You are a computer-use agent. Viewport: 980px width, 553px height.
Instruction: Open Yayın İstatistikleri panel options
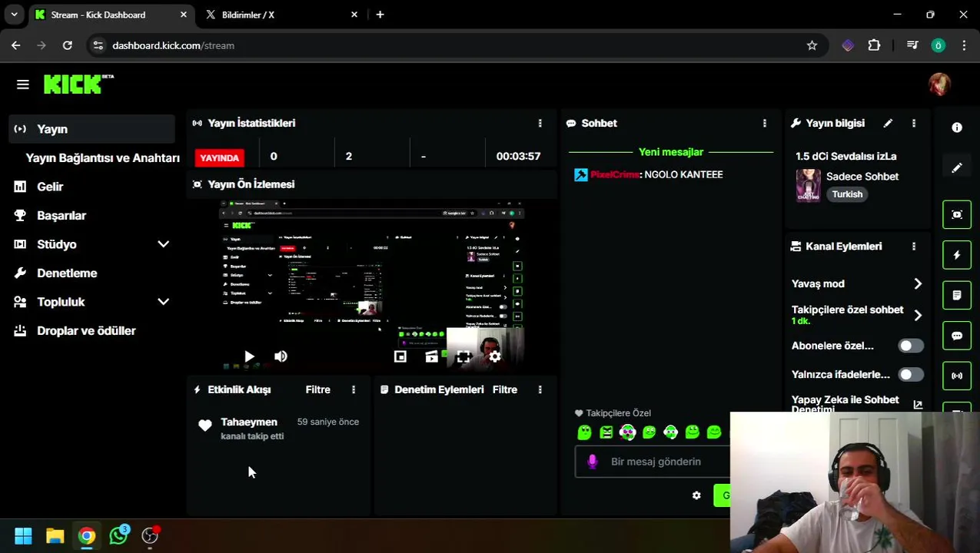540,123
